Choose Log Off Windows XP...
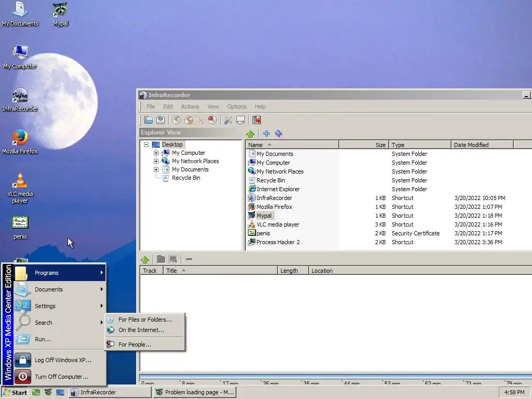This screenshot has width=532, height=399. point(60,360)
